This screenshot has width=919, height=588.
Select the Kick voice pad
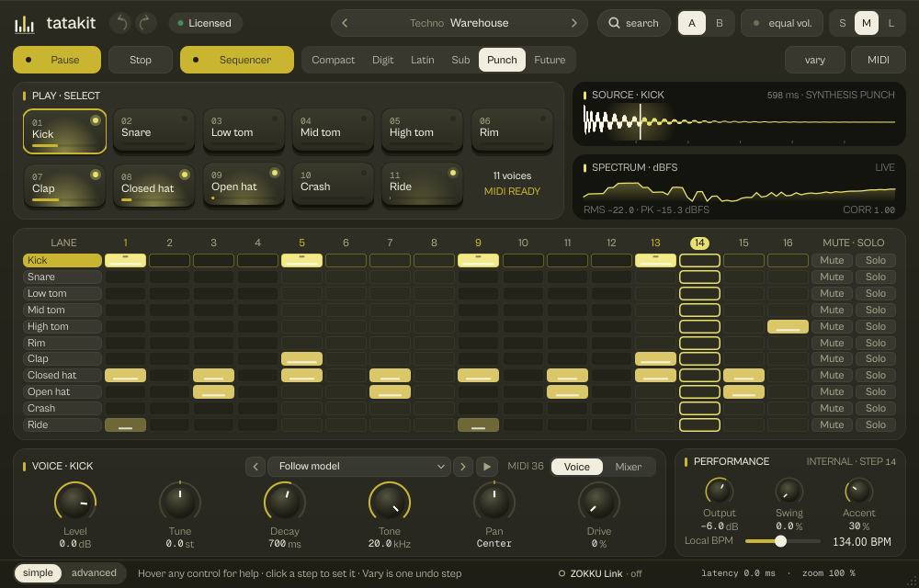coord(64,131)
